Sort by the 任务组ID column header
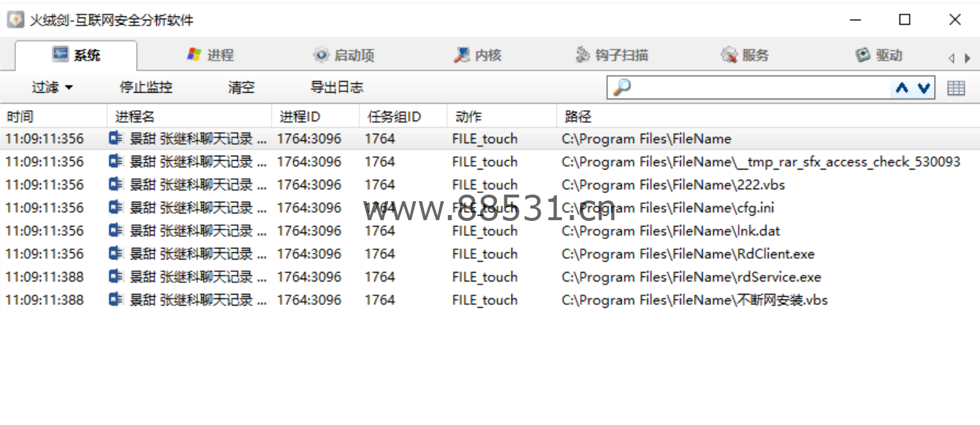 point(403,116)
